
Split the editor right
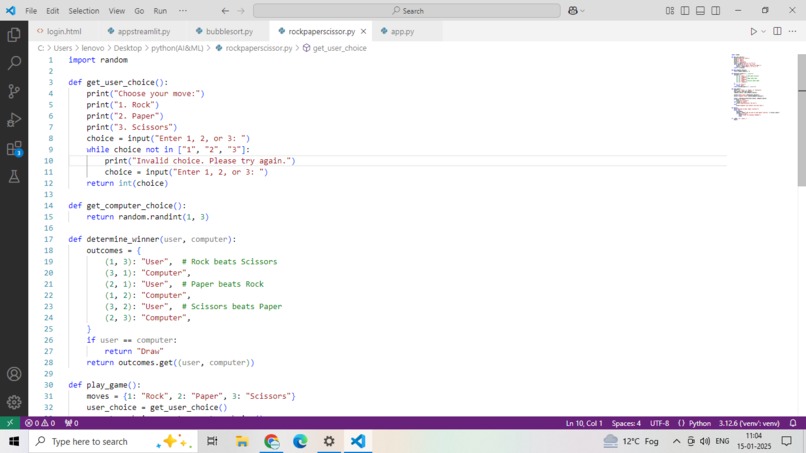point(777,31)
